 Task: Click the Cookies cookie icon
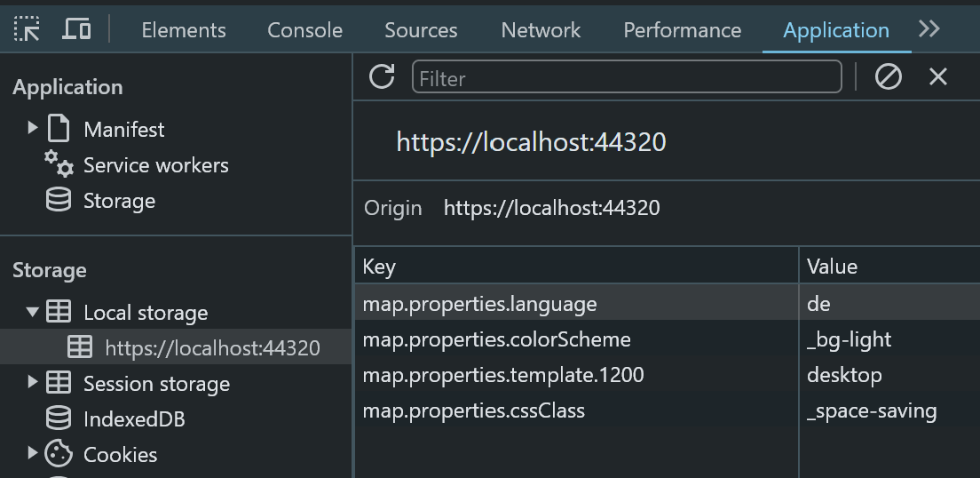tap(59, 454)
